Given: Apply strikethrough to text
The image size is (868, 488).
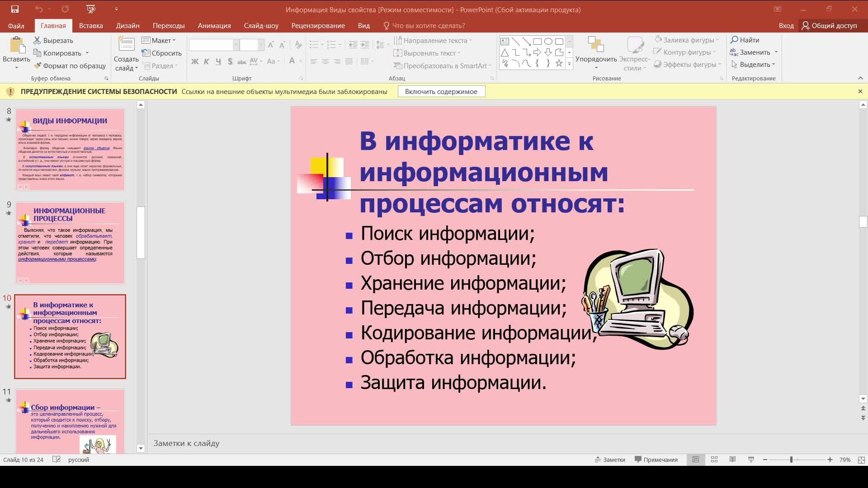Looking at the screenshot, I should pyautogui.click(x=242, y=61).
